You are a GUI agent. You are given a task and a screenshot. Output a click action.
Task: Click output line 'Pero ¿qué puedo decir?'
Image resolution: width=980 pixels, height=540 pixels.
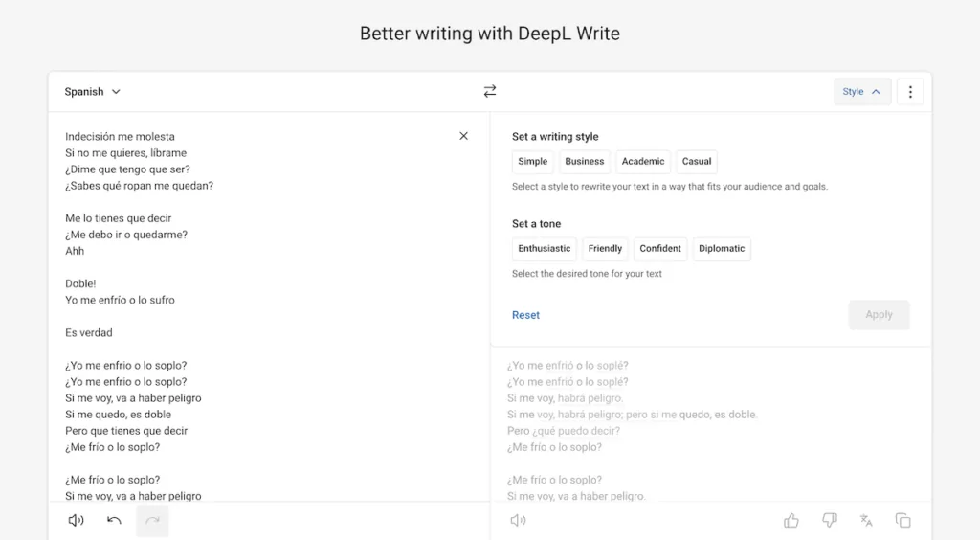tap(564, 431)
